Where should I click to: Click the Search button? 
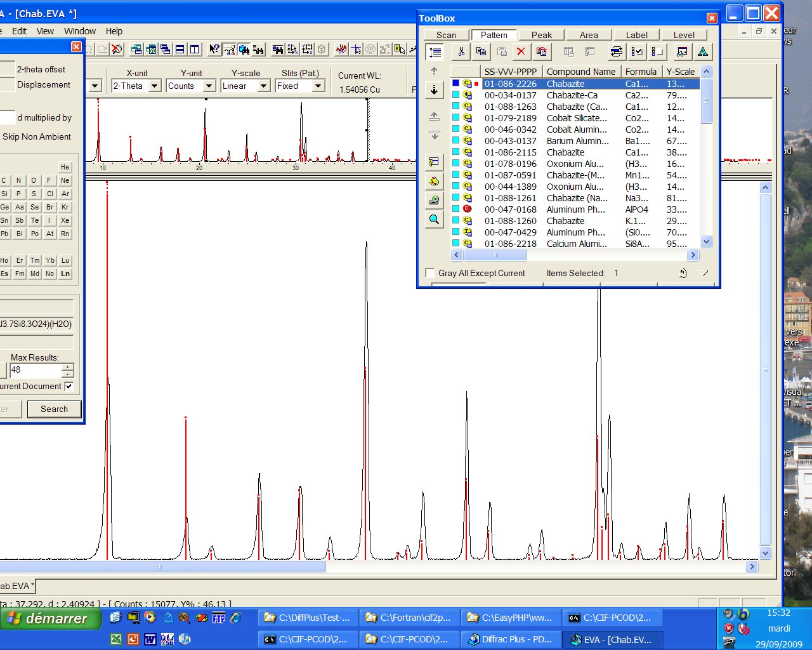click(x=54, y=409)
